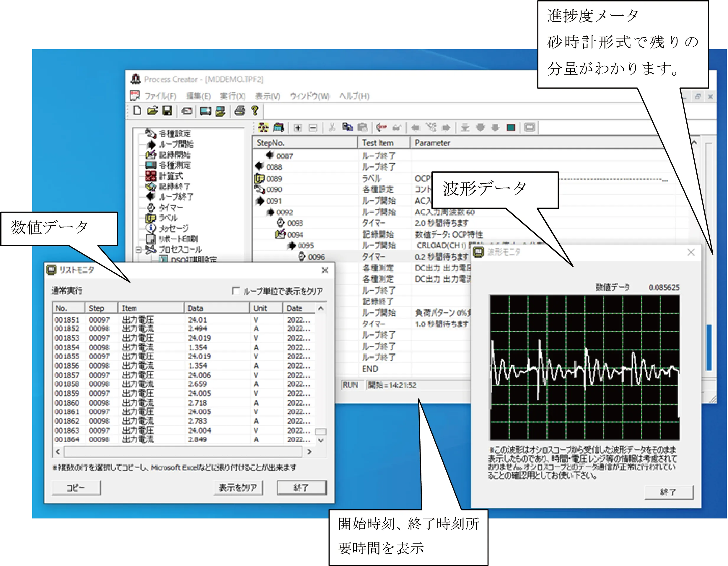Screen dimensions: 728x566
Task: Open help with the question mark icon
Action: [255, 111]
